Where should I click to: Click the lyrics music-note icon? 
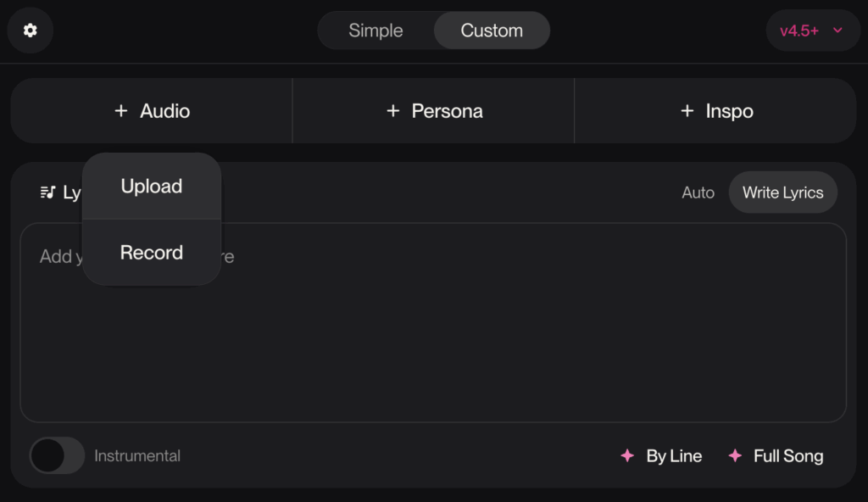click(47, 192)
